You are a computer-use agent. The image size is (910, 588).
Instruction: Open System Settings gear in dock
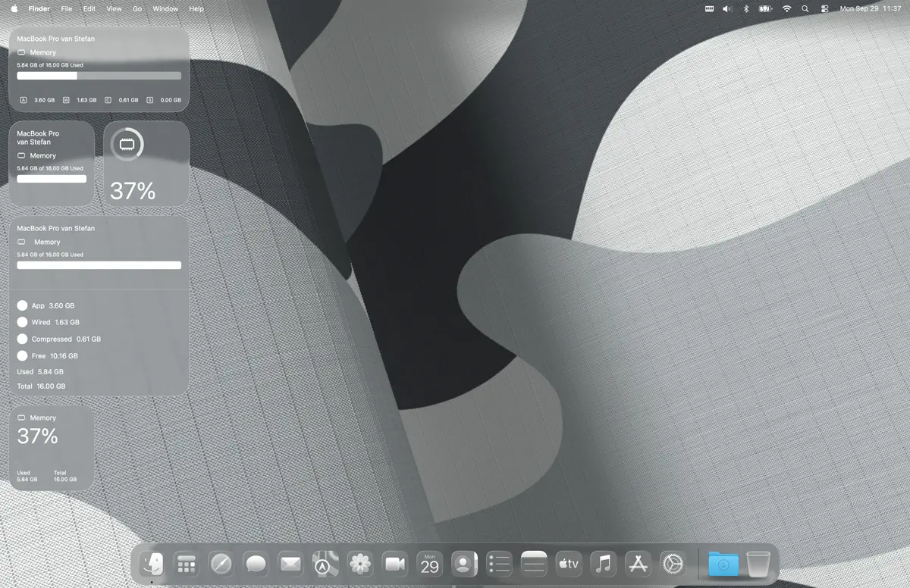point(673,564)
